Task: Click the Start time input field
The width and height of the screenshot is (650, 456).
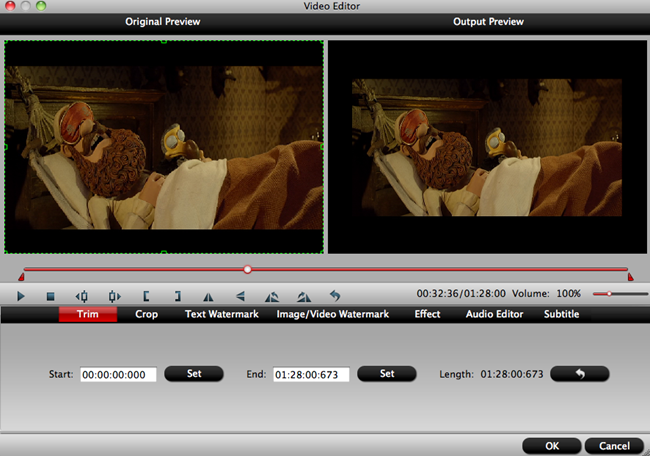Action: pos(118,374)
